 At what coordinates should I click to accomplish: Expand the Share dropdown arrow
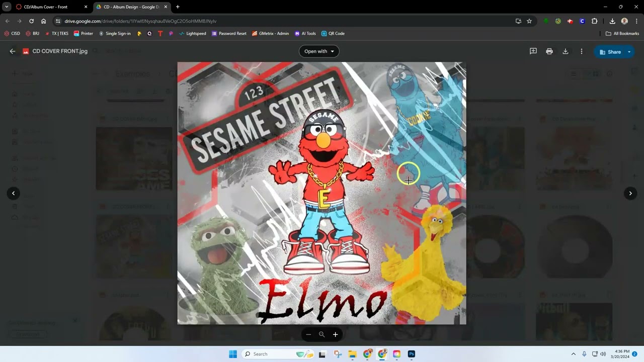(629, 52)
